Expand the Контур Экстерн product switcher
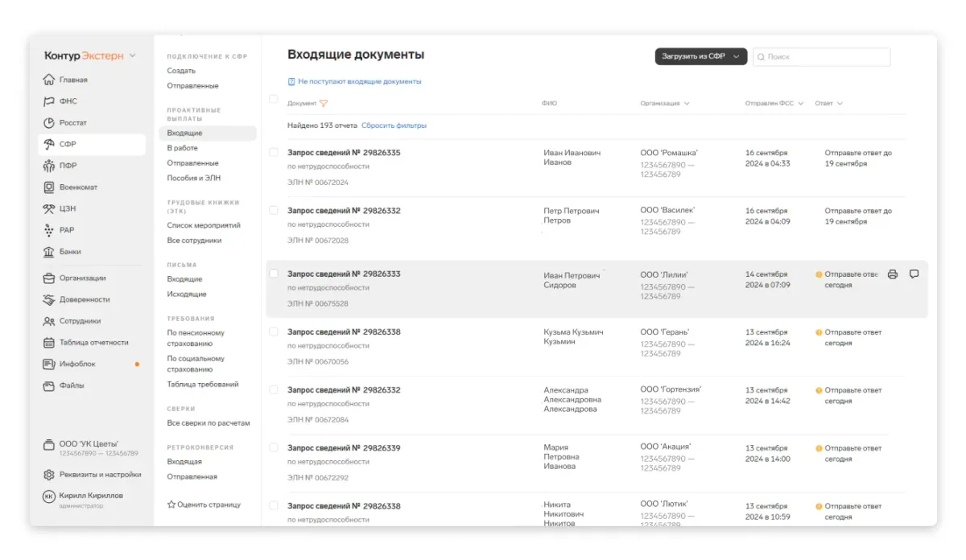 (x=132, y=56)
